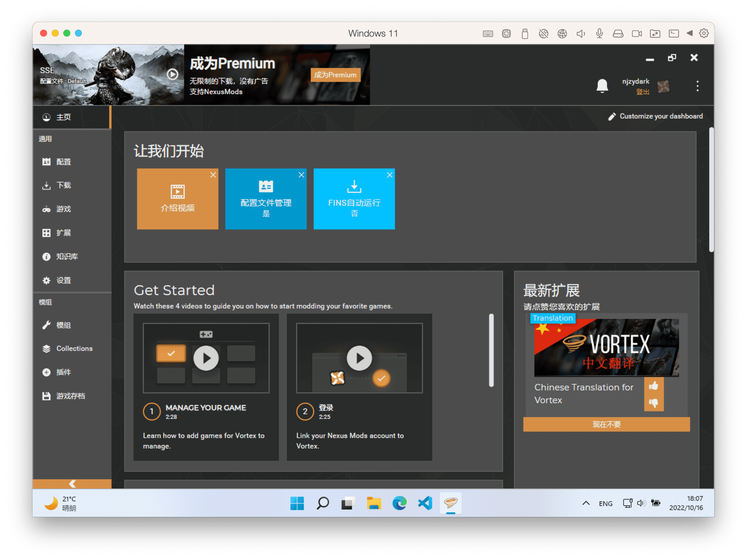Dismiss the FNIS自动运行 tile
Viewport: 747px width, 560px height.
coord(390,175)
